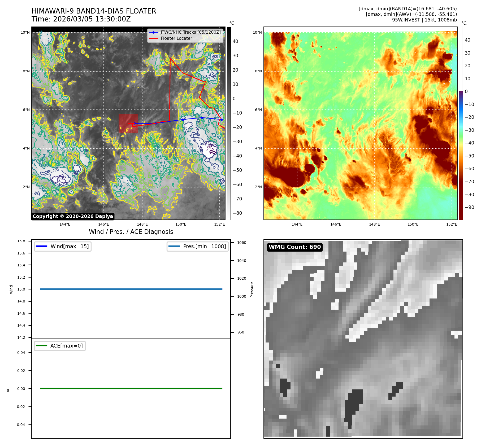The height and width of the screenshot is (448, 481).
Task: Click the red shaded floater box on map
Action: pos(128,123)
